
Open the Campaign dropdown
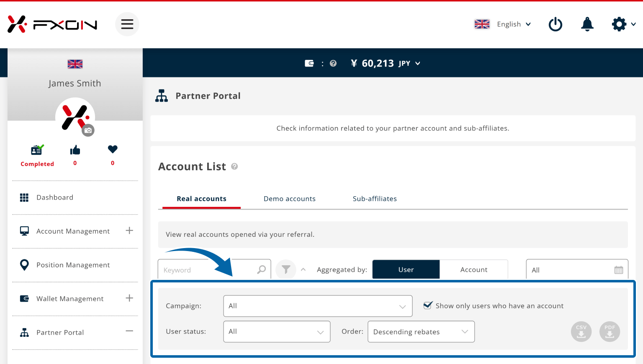318,306
